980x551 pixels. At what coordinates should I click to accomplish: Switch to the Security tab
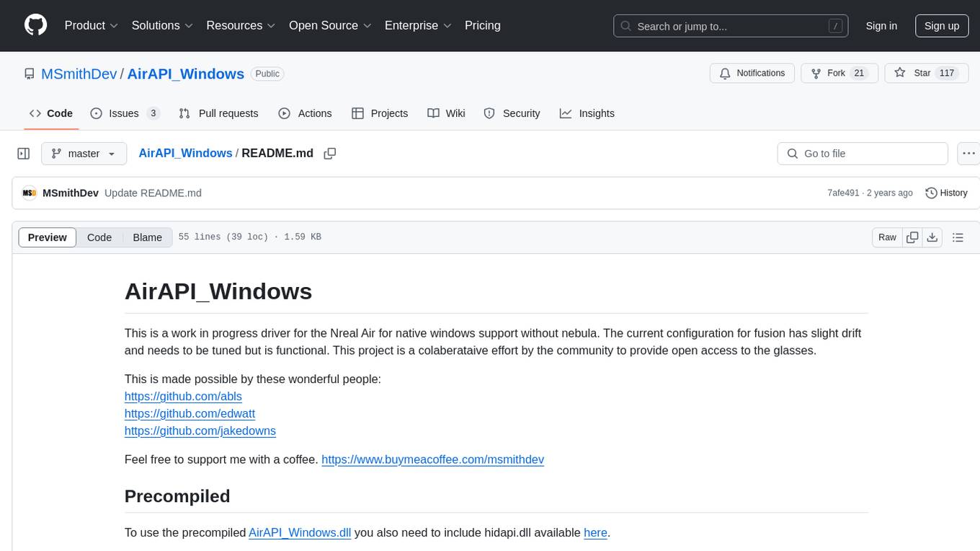[512, 113]
